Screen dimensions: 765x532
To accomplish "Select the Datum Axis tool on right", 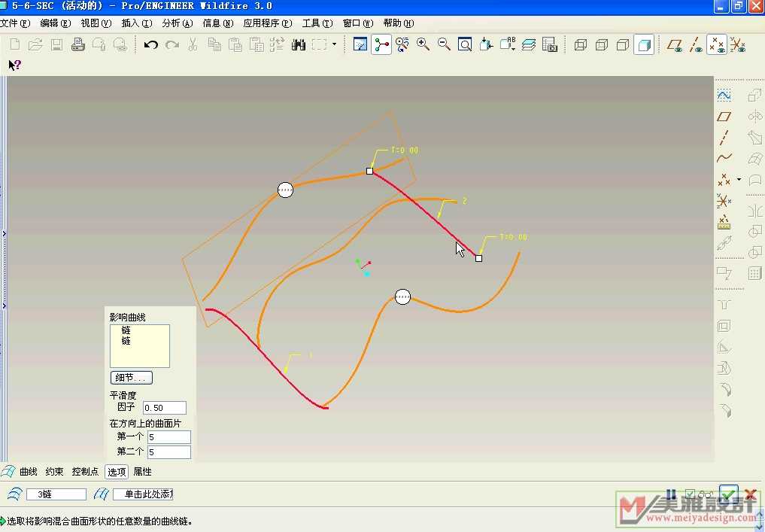I will 724,137.
